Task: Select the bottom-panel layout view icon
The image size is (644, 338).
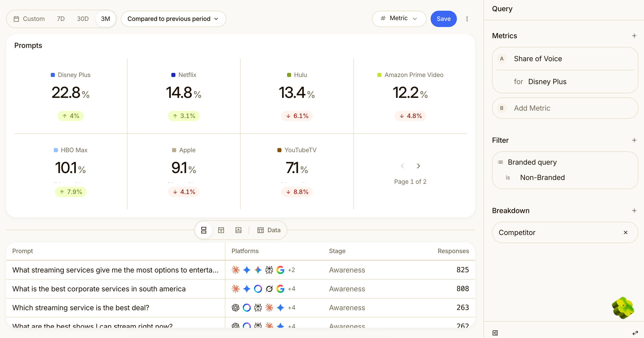Action: click(x=238, y=230)
